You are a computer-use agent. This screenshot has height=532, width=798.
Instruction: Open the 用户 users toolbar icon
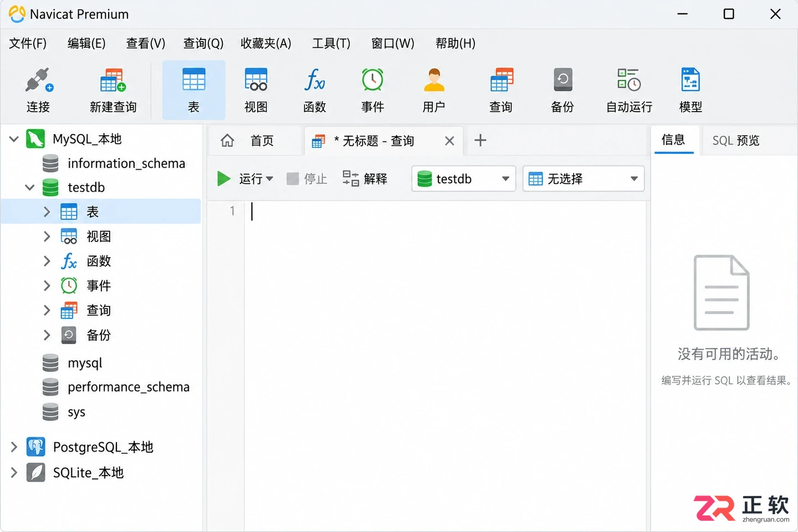coord(434,80)
